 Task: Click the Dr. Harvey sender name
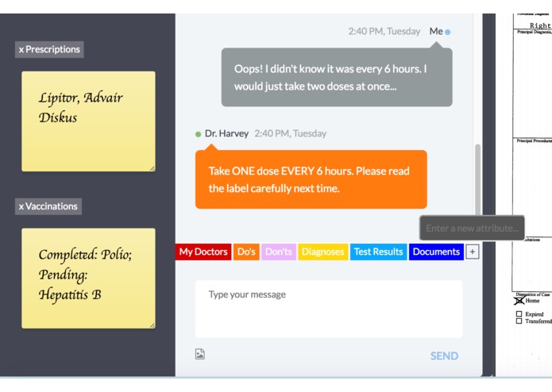[x=226, y=133]
